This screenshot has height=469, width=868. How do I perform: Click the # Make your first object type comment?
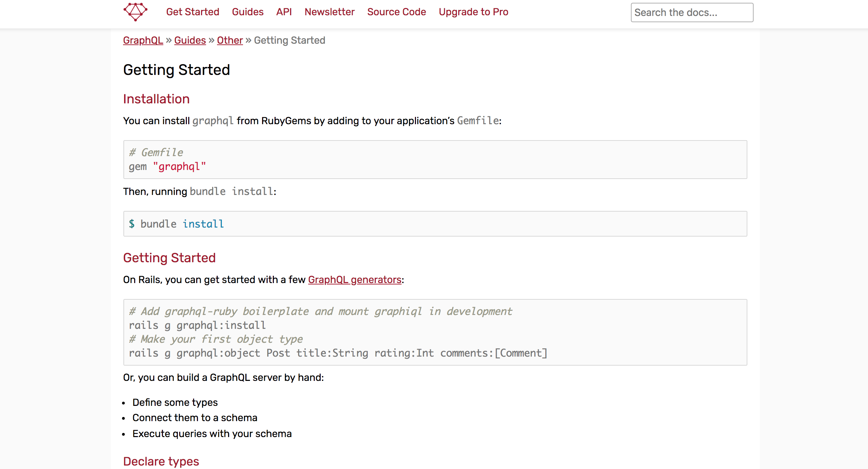[216, 339]
